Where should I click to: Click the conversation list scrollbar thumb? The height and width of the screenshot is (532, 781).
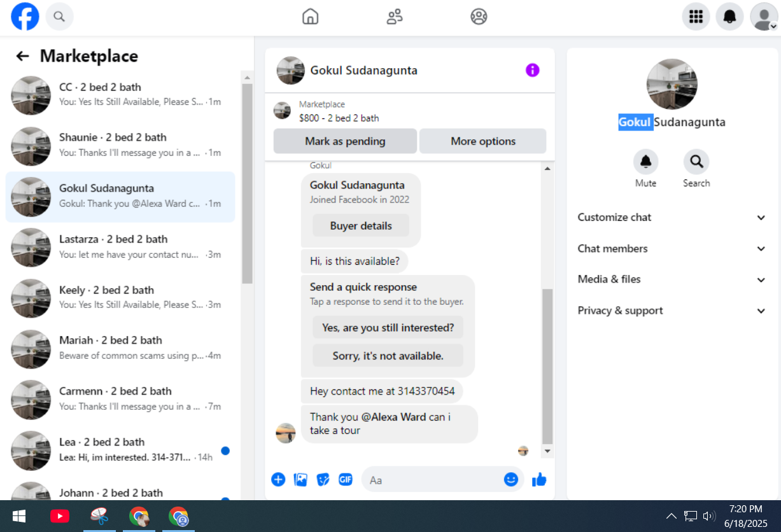coord(248,183)
